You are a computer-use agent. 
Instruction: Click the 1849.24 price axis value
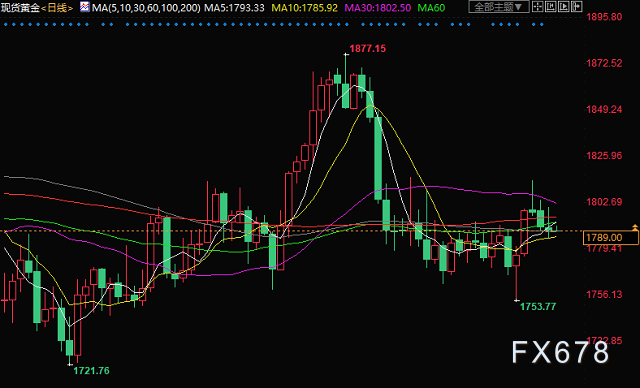(x=604, y=109)
